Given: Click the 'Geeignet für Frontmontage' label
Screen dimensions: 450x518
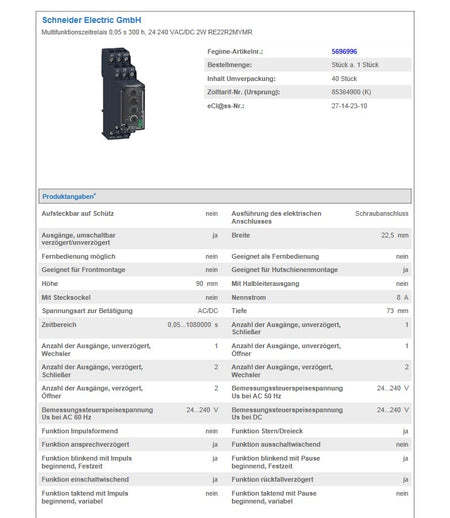Looking at the screenshot, I should coord(83,270).
